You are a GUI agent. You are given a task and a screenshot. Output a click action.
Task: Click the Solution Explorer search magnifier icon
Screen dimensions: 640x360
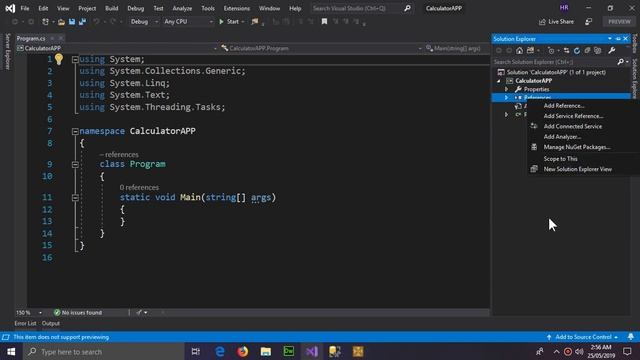coord(620,62)
